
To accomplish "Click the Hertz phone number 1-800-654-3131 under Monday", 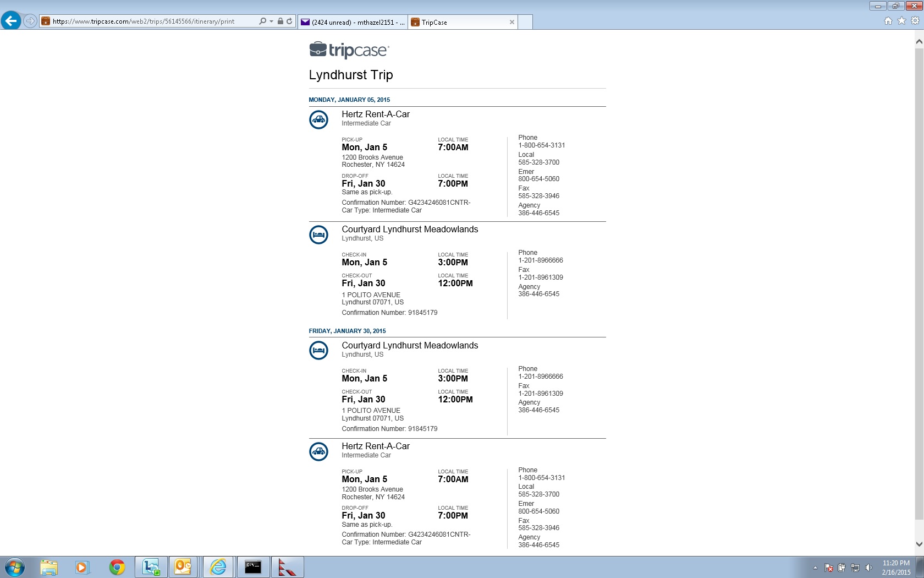I will pos(542,145).
